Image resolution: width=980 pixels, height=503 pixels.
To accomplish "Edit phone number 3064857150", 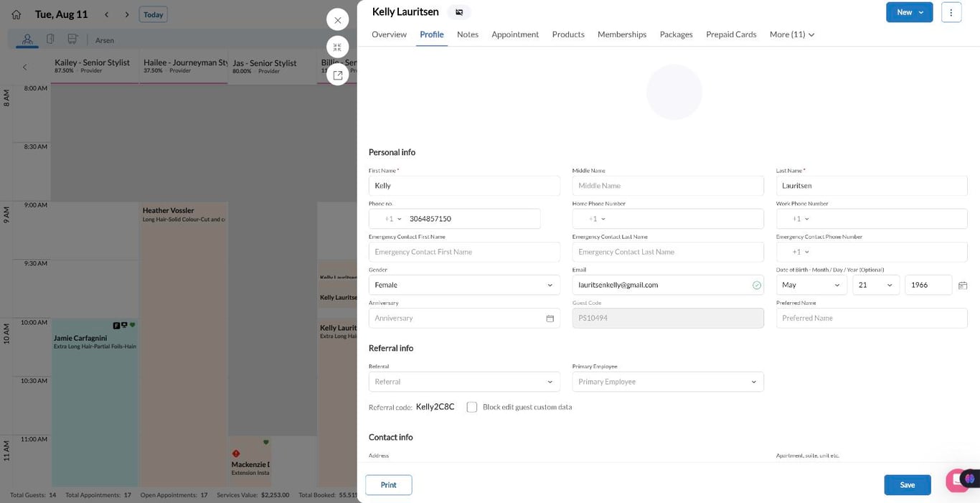I will coord(473,219).
